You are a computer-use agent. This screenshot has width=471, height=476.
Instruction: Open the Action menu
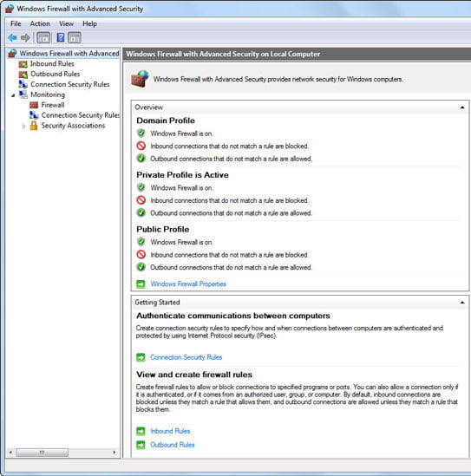point(40,23)
